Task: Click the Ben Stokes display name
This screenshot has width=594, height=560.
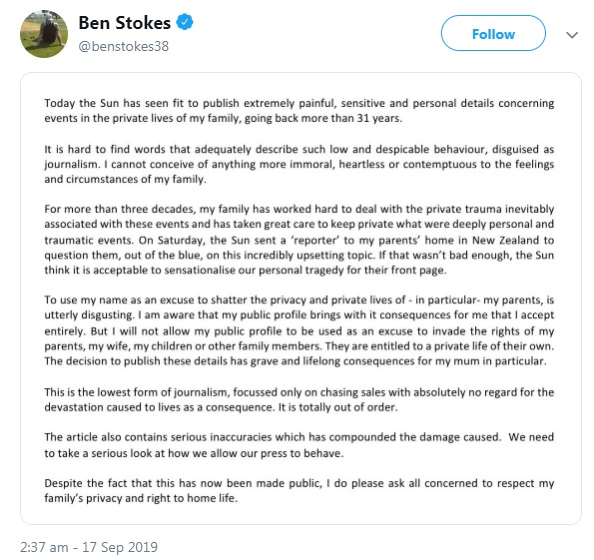Action: click(x=125, y=23)
